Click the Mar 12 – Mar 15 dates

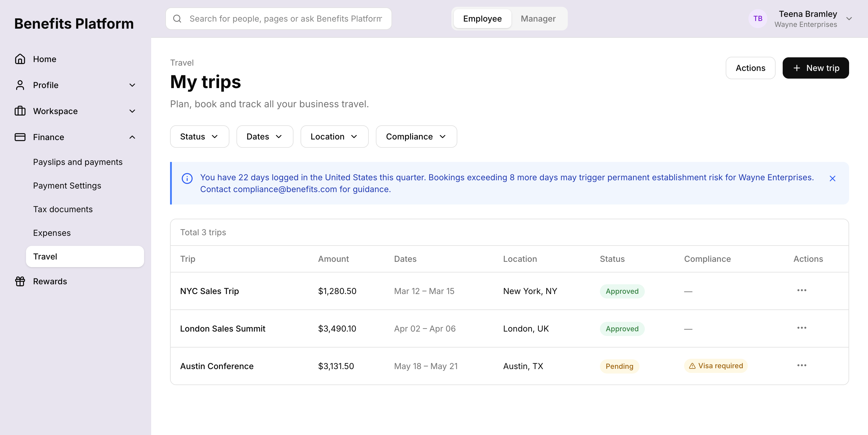(x=424, y=291)
